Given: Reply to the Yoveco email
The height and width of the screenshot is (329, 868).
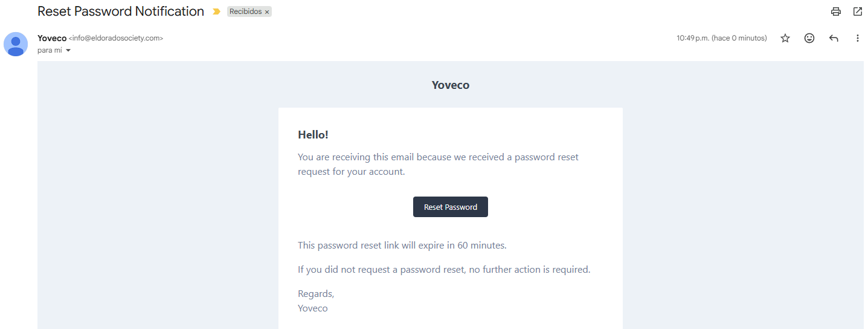Looking at the screenshot, I should [834, 38].
